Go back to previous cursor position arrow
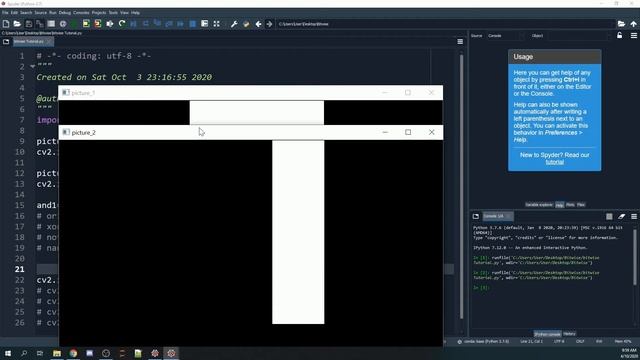 tap(258, 24)
